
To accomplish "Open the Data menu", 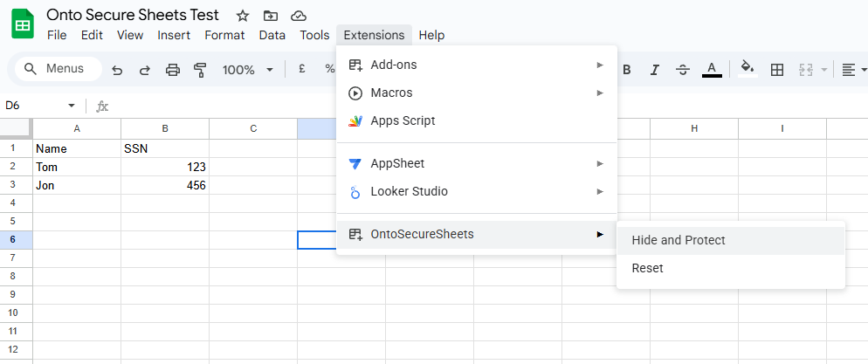I will coord(272,36).
